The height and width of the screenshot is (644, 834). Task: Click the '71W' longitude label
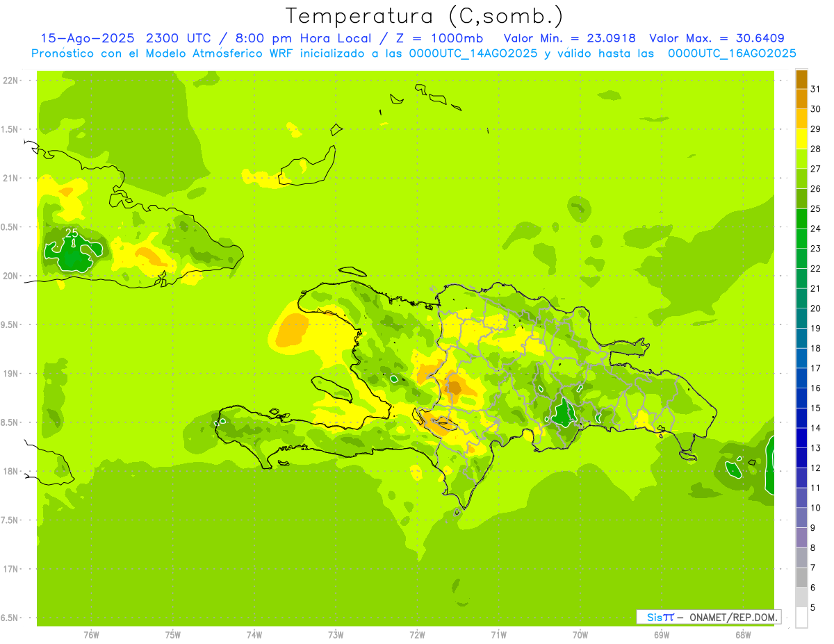(x=498, y=635)
